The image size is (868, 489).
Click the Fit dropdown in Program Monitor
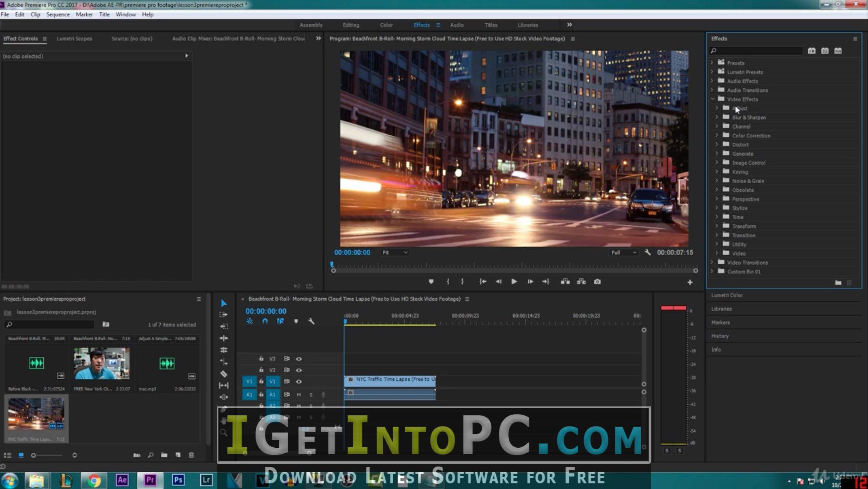coord(394,252)
